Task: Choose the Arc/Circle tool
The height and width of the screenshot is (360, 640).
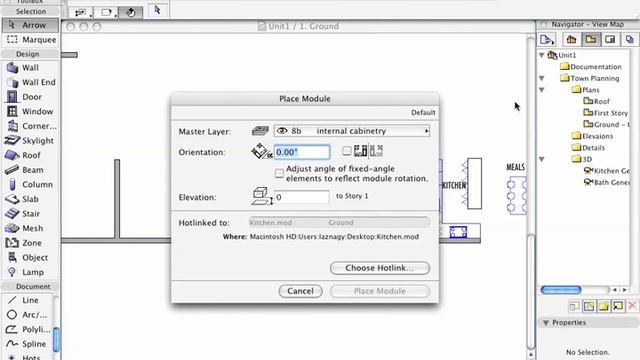Action: 28,315
